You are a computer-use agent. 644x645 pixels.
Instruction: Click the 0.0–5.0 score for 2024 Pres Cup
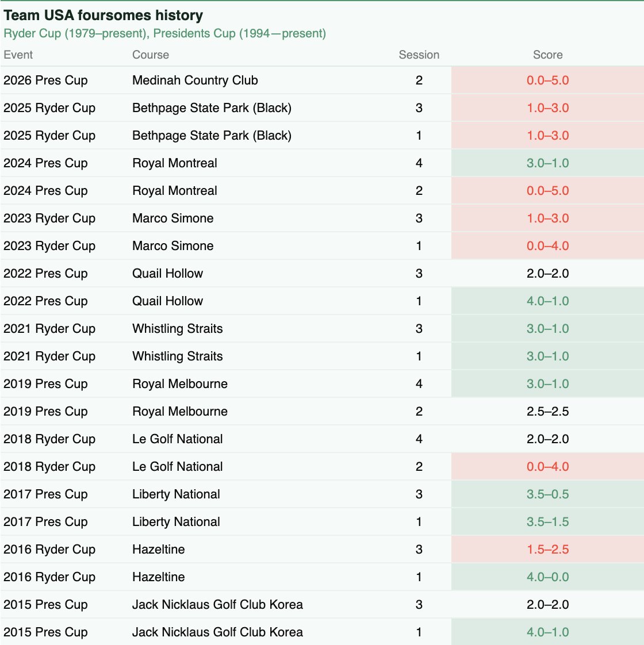[548, 190]
